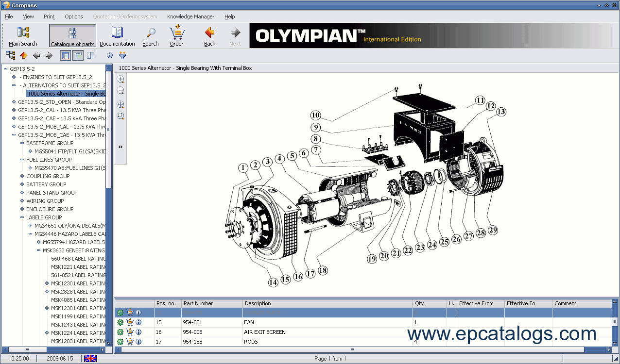Image resolution: width=620 pixels, height=364 pixels.
Task: Click the Back navigation button
Action: click(x=209, y=36)
